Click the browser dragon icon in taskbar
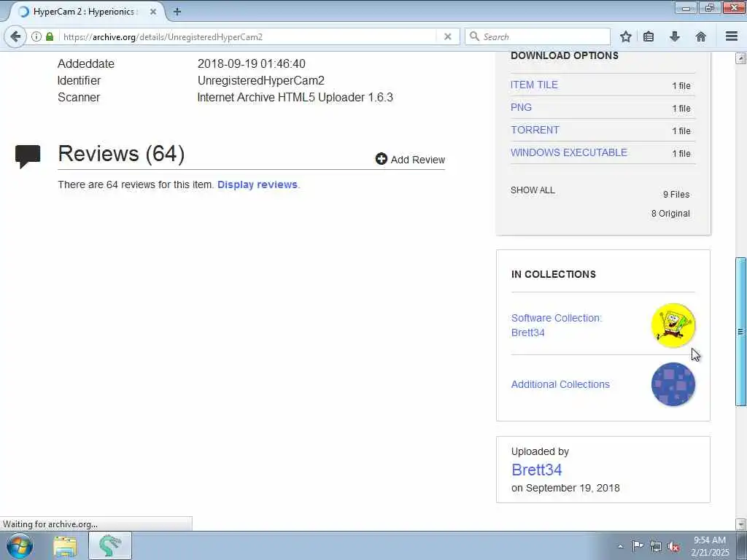Screen dimensions: 747x560 click(x=110, y=545)
